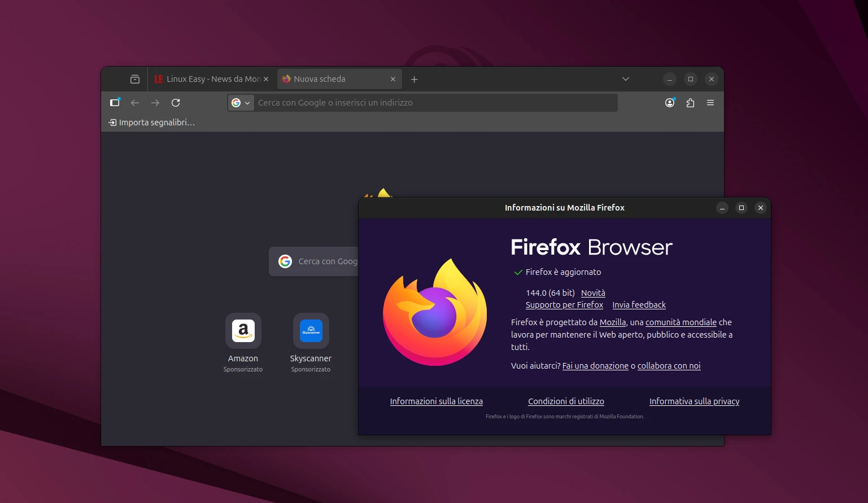Viewport: 868px width, 503px height.
Task: Open Informativa sulla privacy
Action: [x=694, y=401]
